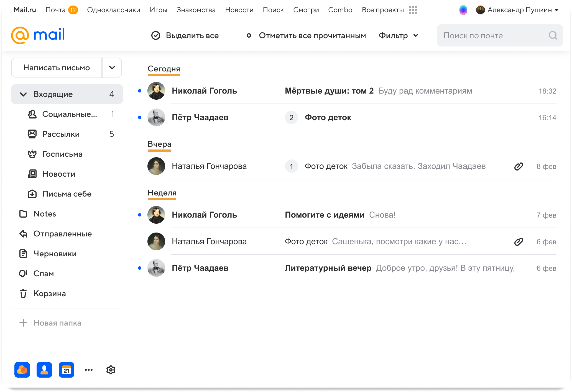Open the Поиск link in top navigation

click(273, 10)
